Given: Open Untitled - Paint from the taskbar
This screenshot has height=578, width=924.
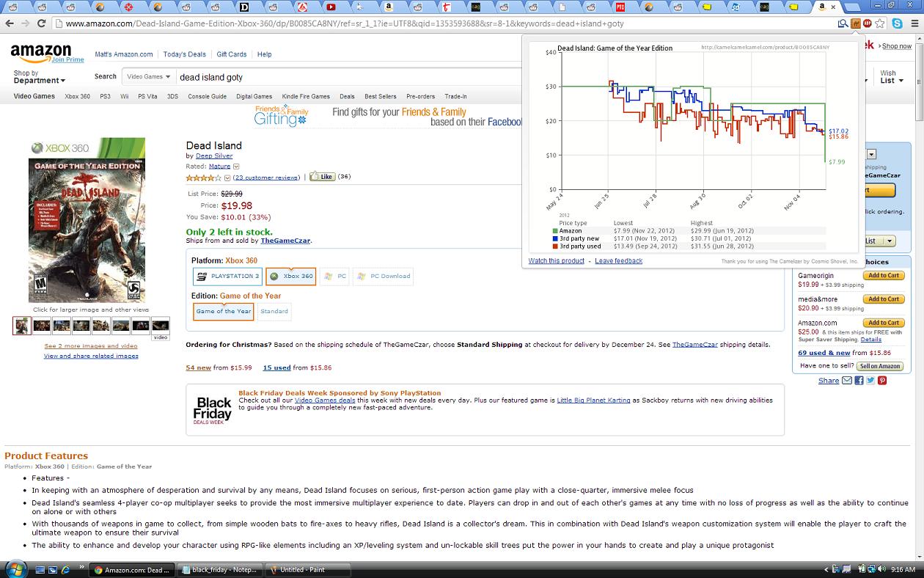Looking at the screenshot, I should (x=307, y=570).
